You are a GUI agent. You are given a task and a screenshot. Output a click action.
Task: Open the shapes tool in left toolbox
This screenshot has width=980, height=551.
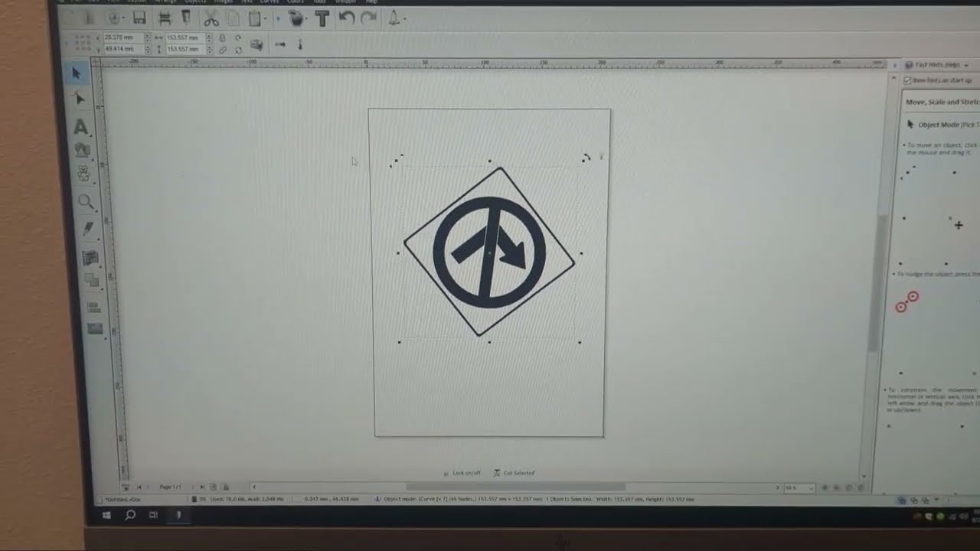tap(82, 151)
